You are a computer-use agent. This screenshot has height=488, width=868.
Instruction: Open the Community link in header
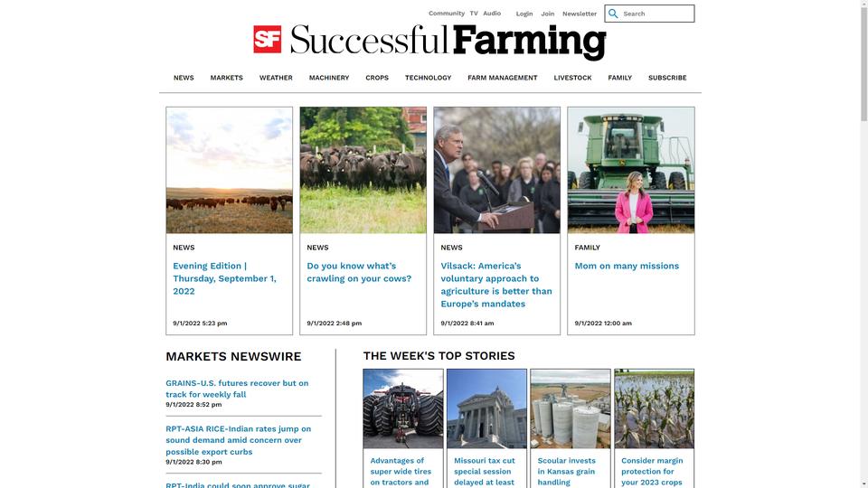(446, 14)
